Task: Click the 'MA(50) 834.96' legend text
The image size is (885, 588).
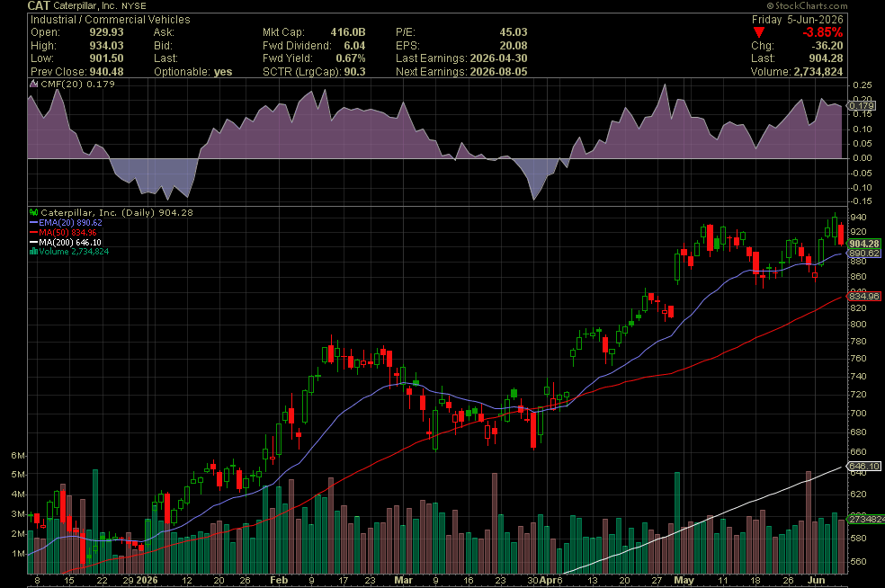Action: pyautogui.click(x=67, y=233)
